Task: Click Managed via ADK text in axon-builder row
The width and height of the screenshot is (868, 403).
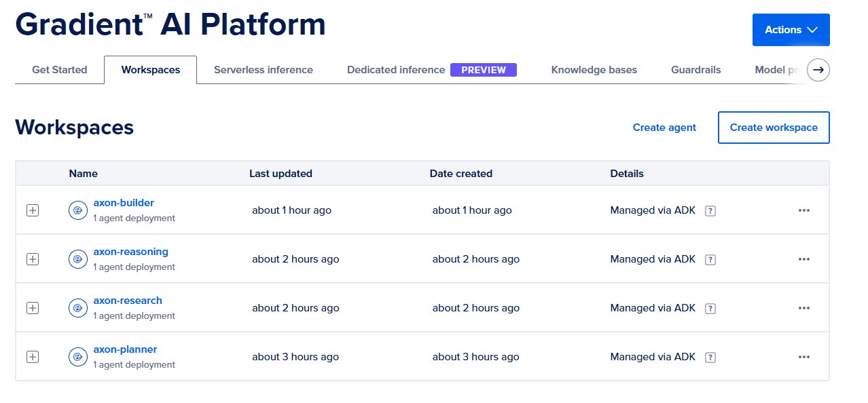Action: 653,210
